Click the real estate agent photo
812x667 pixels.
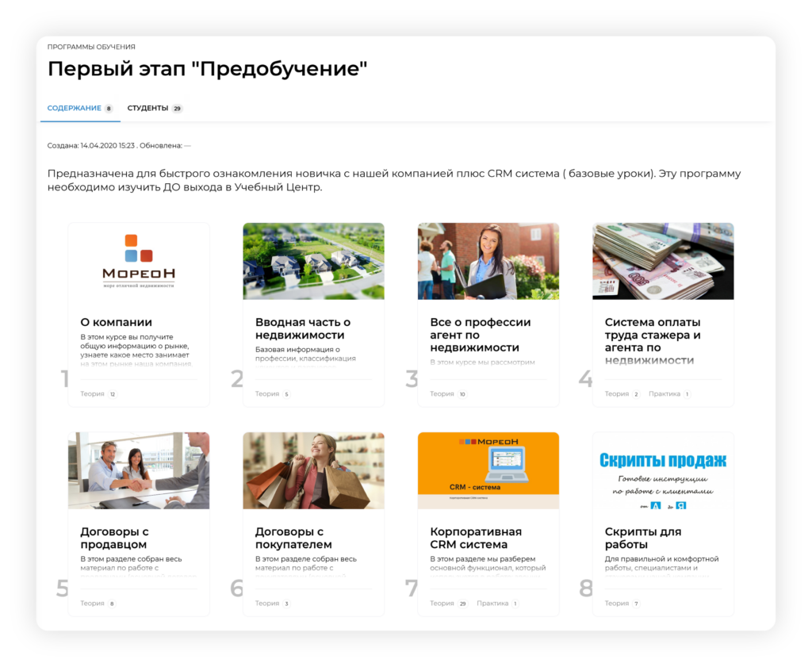[x=488, y=261]
